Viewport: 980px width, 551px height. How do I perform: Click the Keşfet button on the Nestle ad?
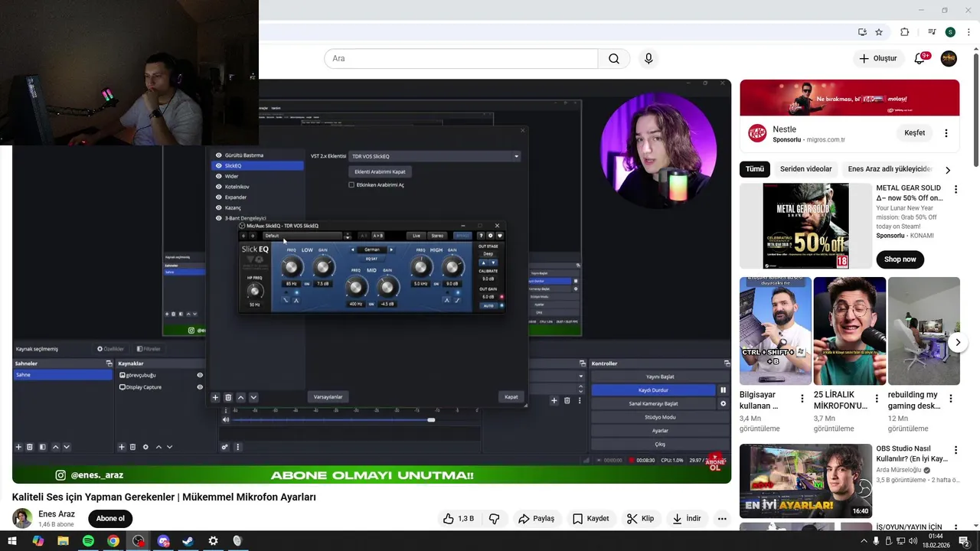[914, 133]
